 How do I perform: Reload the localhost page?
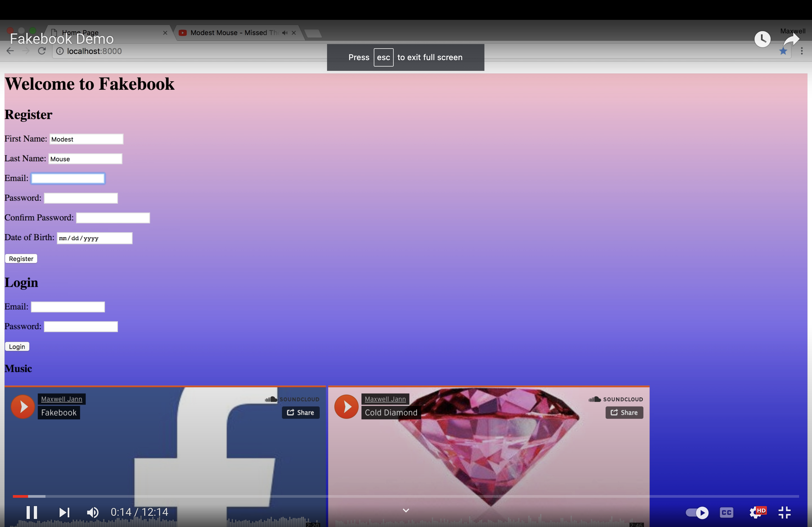coord(42,51)
